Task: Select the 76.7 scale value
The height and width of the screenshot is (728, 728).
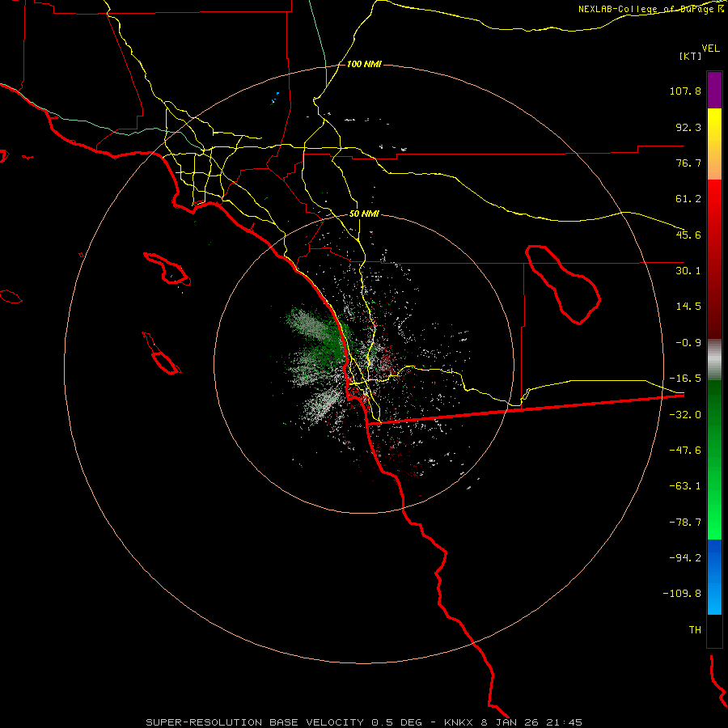Action: [x=688, y=163]
